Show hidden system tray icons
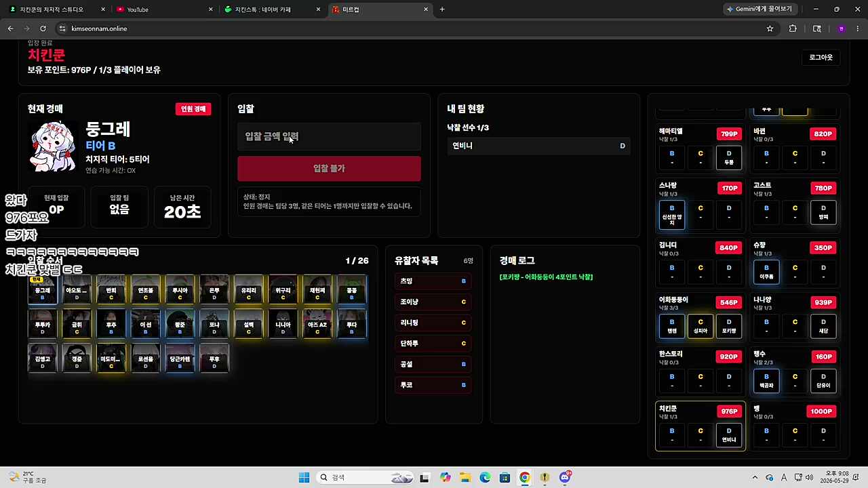Viewport: 868px width, 488px height. pos(755,477)
